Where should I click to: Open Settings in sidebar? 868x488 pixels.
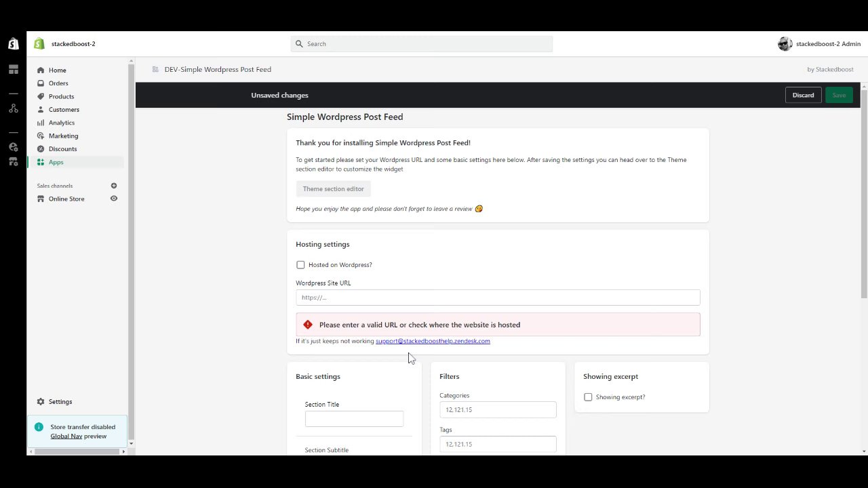coord(60,402)
